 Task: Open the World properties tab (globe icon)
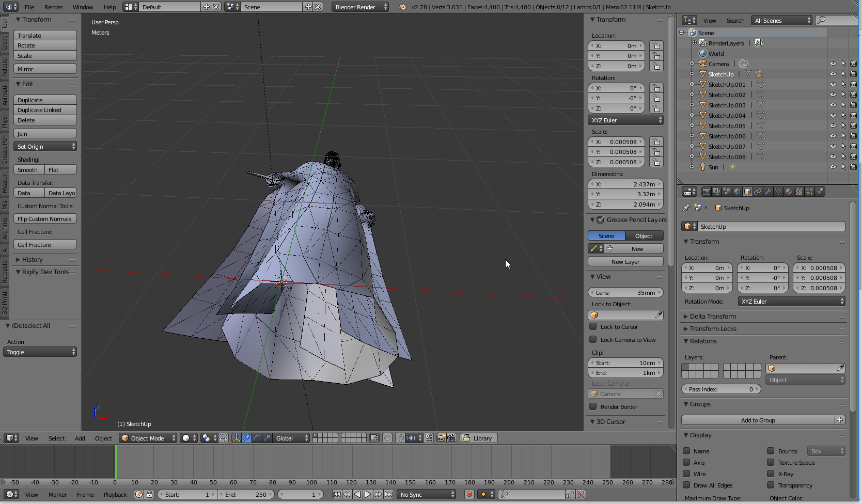(737, 192)
